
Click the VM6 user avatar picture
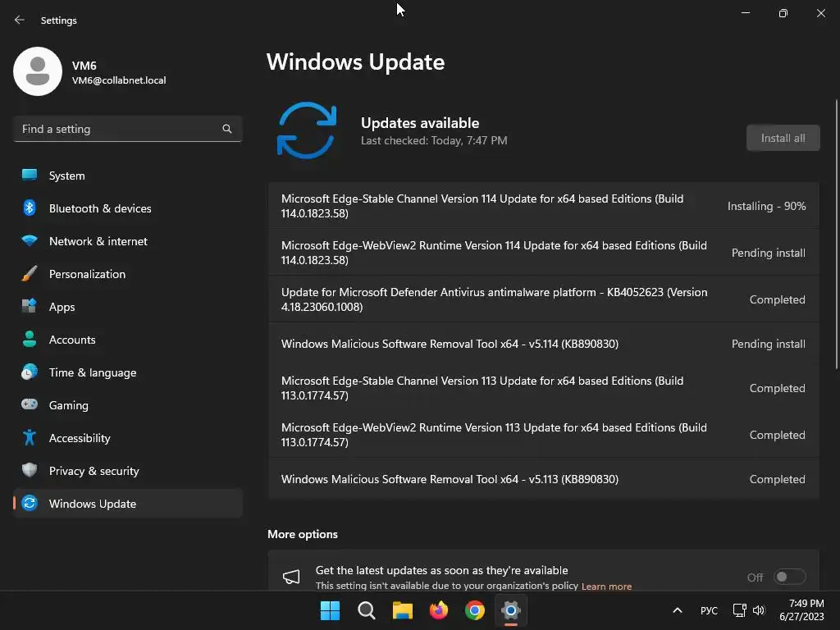[x=38, y=71]
